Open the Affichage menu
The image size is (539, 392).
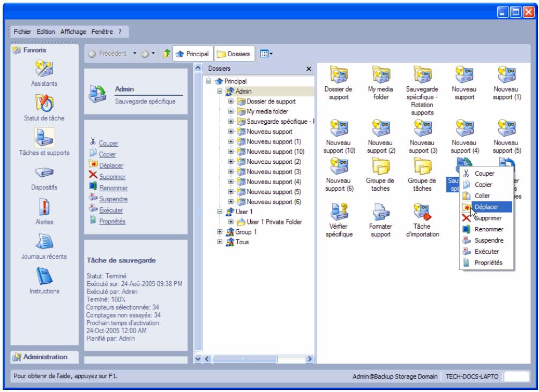[x=73, y=32]
